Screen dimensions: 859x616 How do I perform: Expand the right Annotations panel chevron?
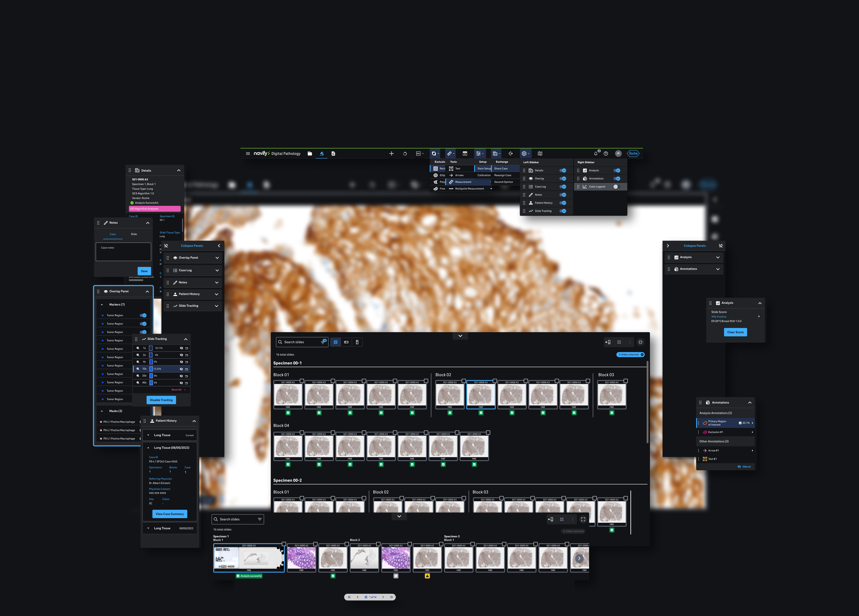(718, 269)
